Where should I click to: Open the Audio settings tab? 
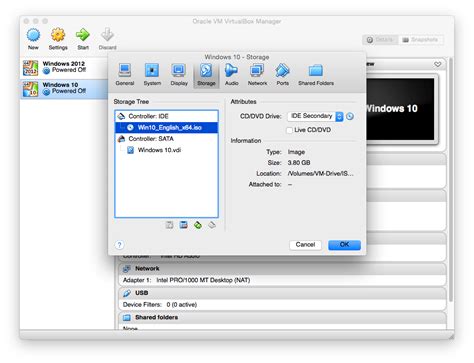pos(231,75)
